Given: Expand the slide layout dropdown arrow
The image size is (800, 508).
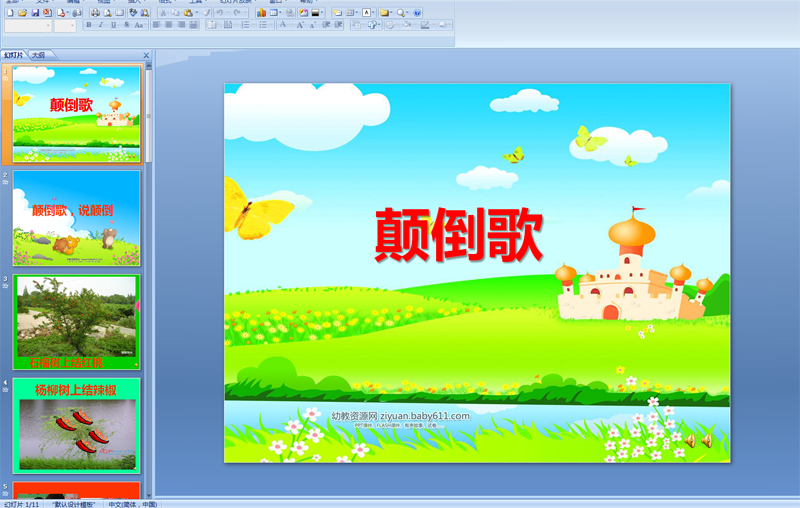Looking at the screenshot, I should pos(357,13).
